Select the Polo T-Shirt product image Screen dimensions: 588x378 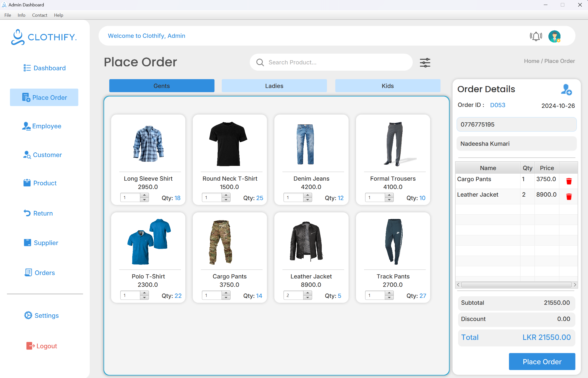(148, 242)
